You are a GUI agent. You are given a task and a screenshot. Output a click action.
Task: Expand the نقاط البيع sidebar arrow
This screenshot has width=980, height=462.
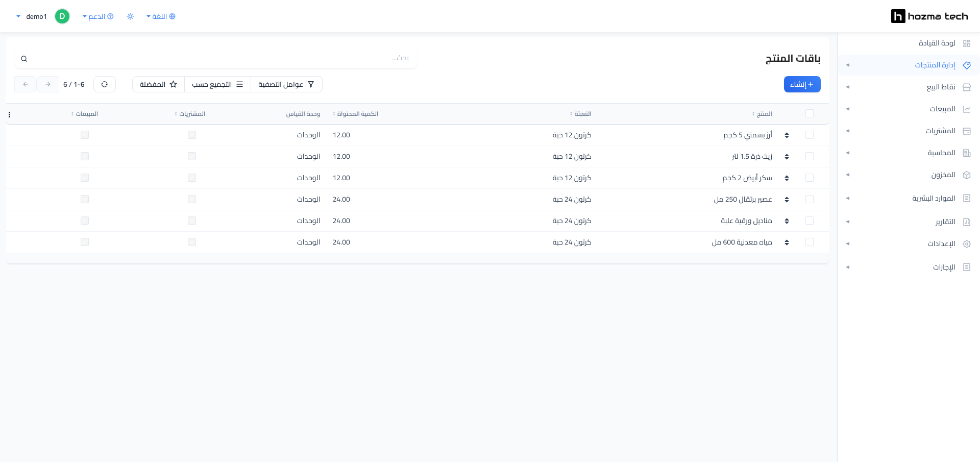point(847,87)
